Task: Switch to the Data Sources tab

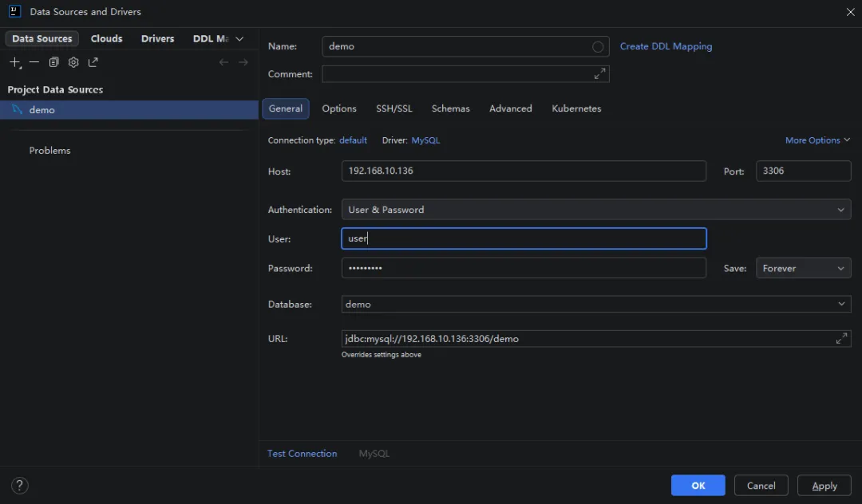Action: point(42,38)
